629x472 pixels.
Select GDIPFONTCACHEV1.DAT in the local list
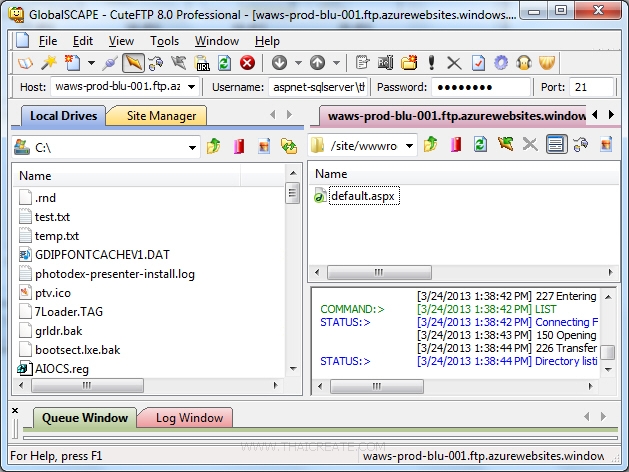tap(102, 255)
